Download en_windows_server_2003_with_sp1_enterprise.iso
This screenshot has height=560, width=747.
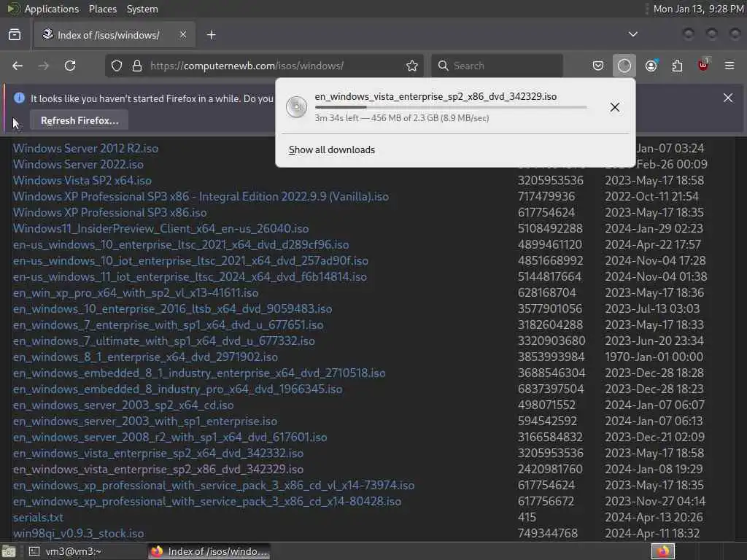click(145, 421)
